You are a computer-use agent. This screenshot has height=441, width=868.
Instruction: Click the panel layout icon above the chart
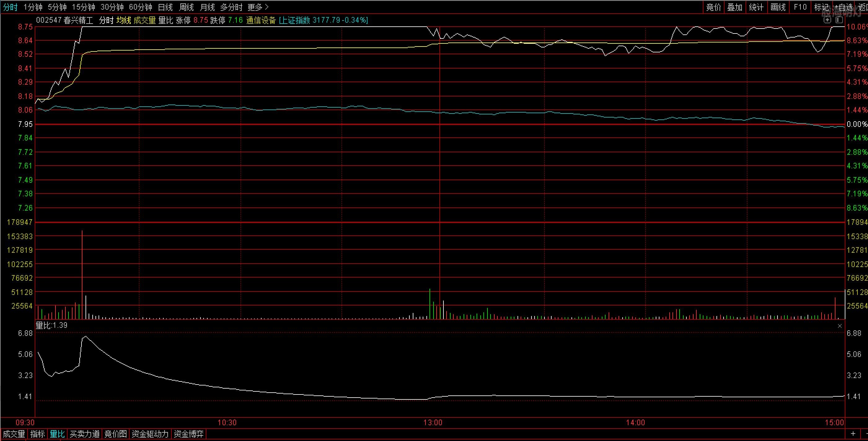pyautogui.click(x=839, y=20)
